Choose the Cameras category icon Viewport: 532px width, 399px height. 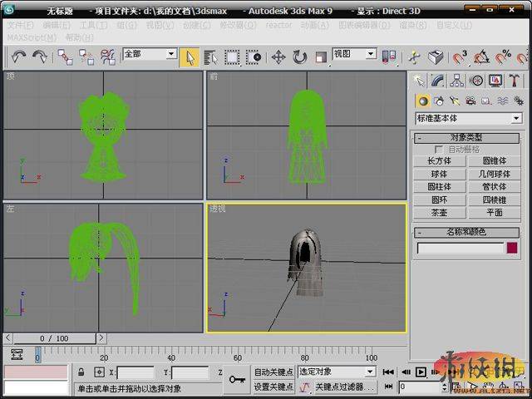tap(470, 101)
